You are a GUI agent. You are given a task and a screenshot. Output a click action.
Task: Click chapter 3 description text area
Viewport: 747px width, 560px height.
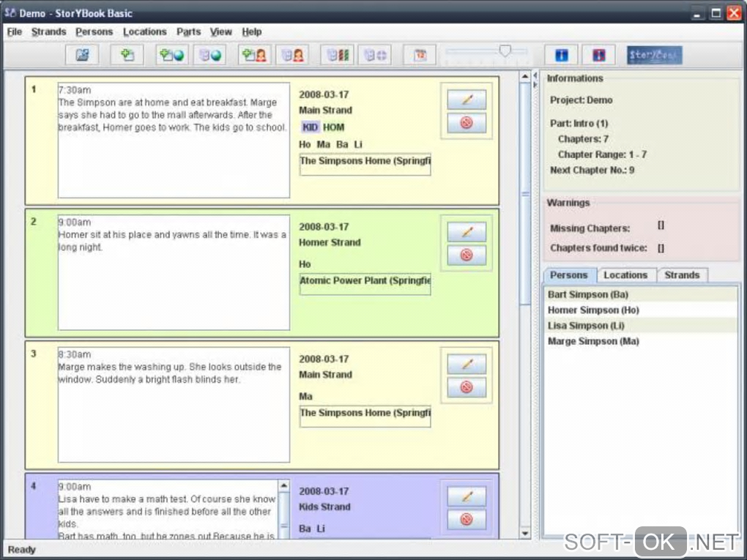pos(174,405)
